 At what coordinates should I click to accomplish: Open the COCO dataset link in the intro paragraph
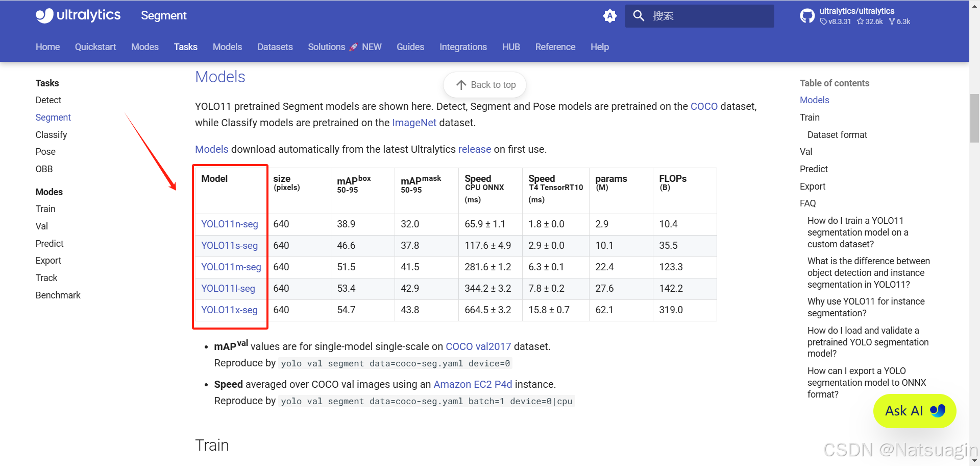[704, 106]
